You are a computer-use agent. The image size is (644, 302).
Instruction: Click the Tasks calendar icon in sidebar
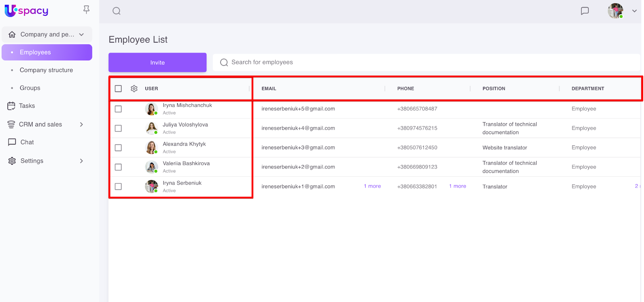[x=11, y=106]
